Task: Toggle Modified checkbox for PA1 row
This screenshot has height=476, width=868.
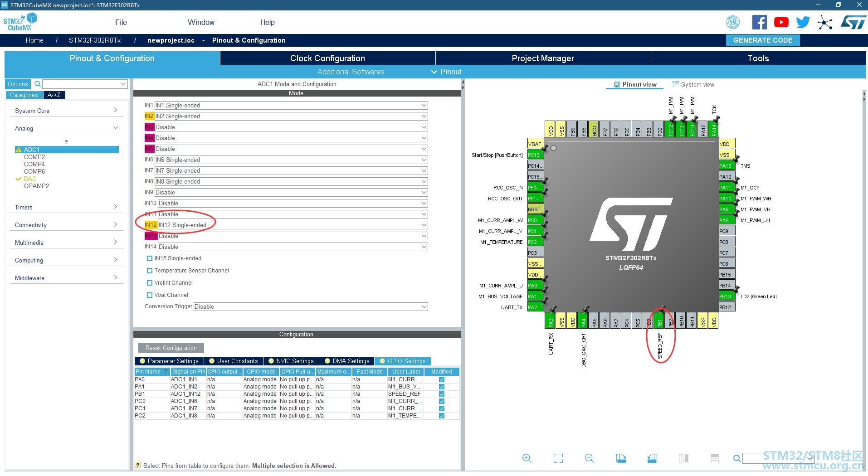Action: (x=442, y=387)
